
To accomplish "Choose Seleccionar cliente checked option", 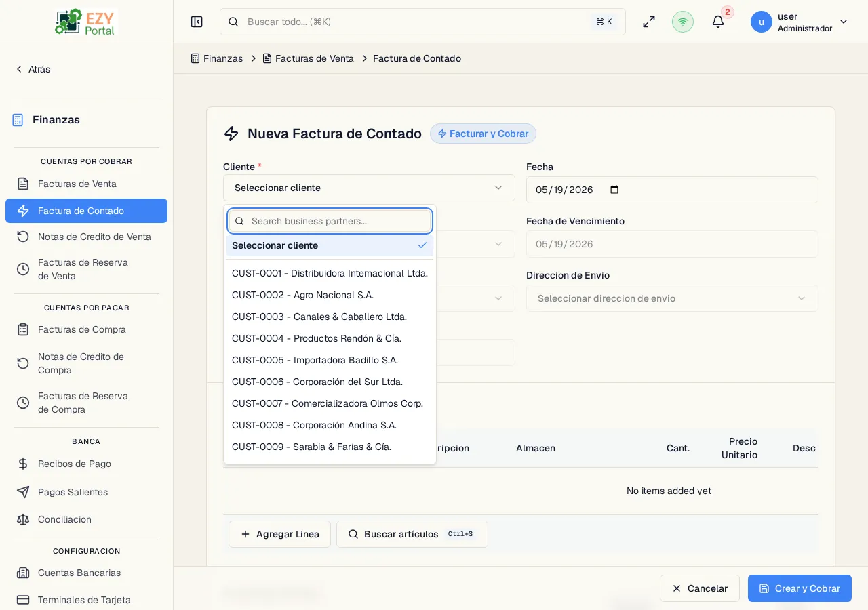I will tap(330, 245).
